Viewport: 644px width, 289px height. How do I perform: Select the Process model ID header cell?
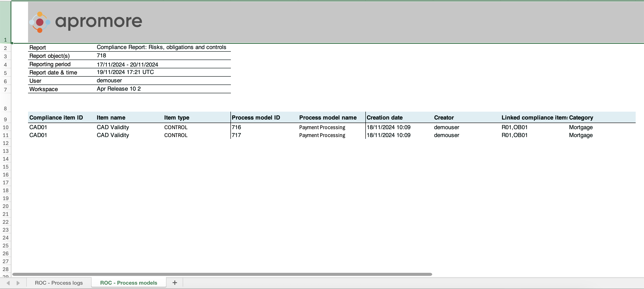tap(256, 118)
